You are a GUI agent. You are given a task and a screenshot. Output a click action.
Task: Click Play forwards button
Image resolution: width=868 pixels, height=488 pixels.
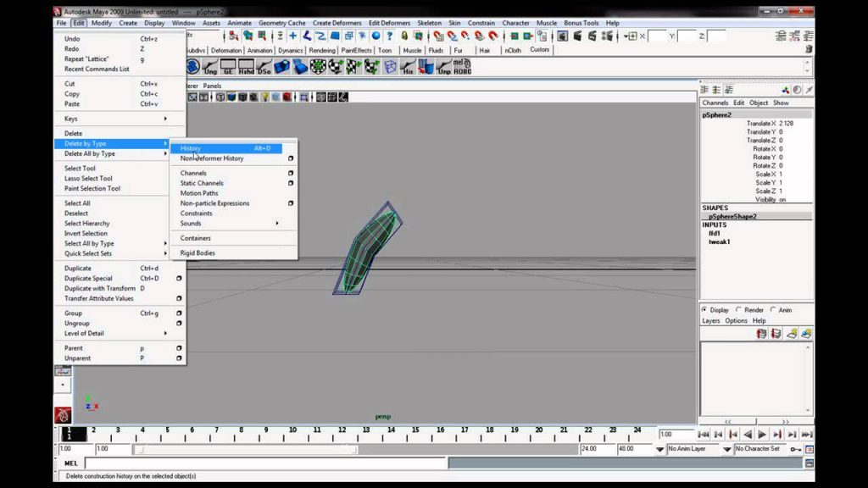tap(762, 435)
